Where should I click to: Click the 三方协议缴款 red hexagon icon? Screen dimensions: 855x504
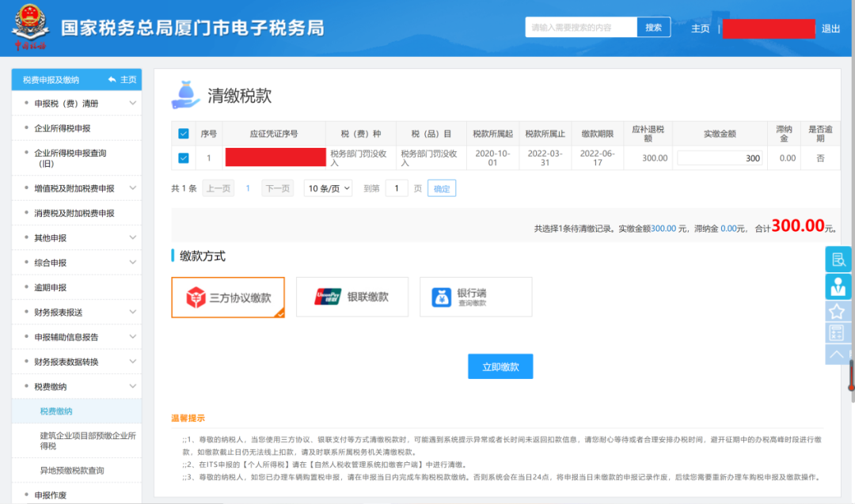pyautogui.click(x=196, y=297)
